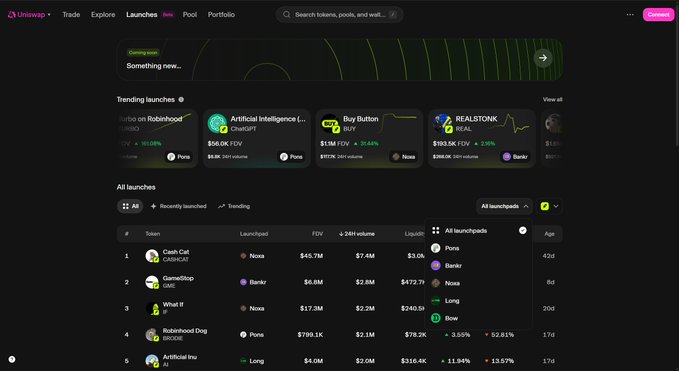The width and height of the screenshot is (679, 371).
Task: Open the REALSTONK trending card
Action: [482, 139]
